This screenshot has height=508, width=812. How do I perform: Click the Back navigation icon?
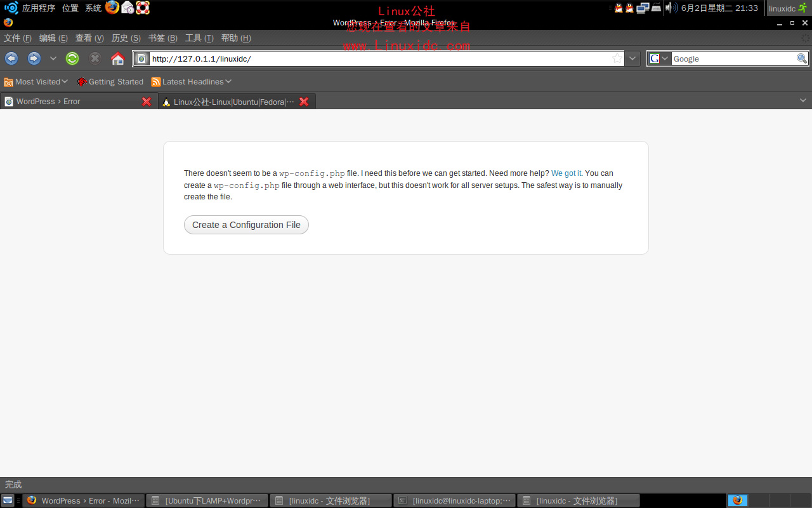coord(11,58)
